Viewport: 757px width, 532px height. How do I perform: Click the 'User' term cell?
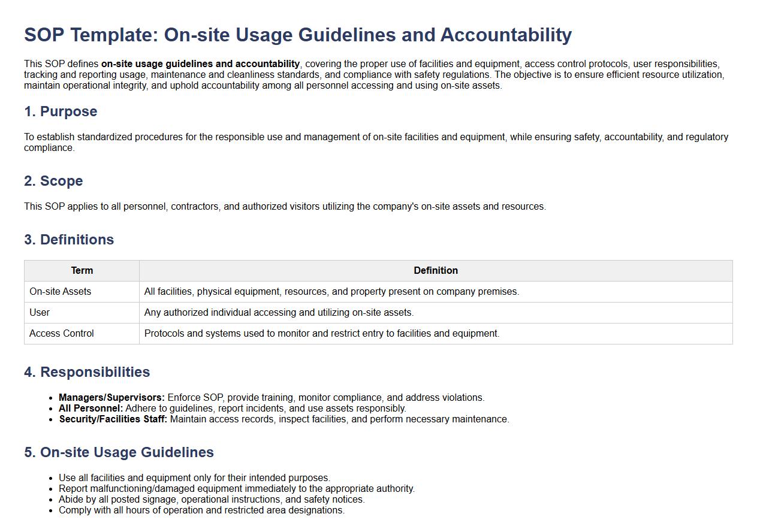coord(40,313)
